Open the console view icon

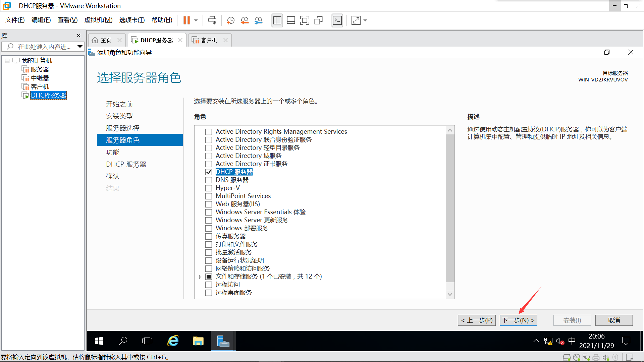click(337, 20)
